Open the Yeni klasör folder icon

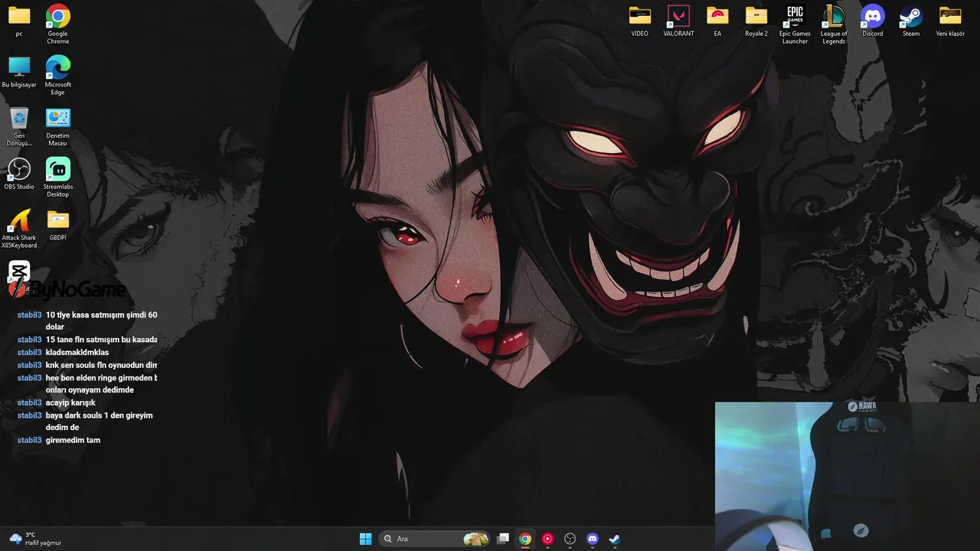click(950, 21)
